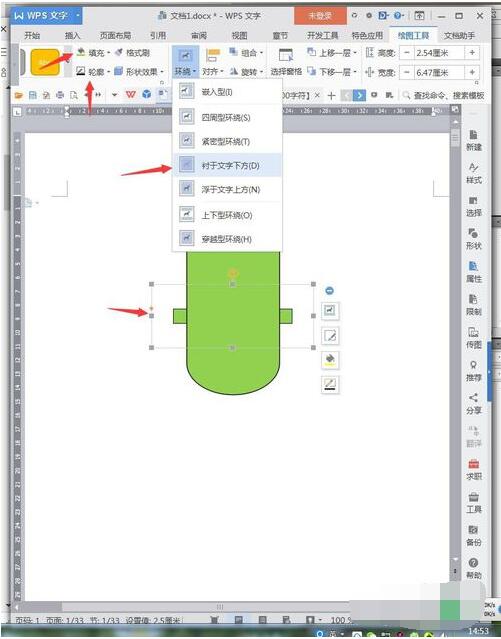Image resolution: width=501 pixels, height=639 pixels.
Task: Select the orange shape style swatch
Action: coord(45,62)
